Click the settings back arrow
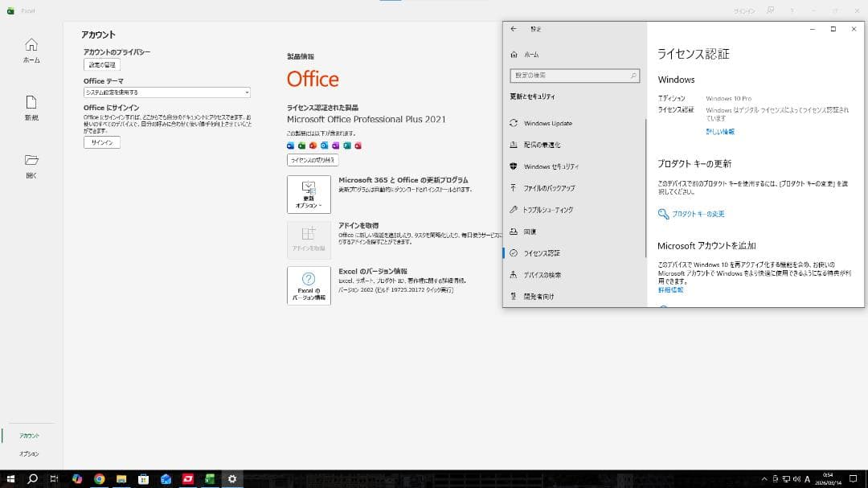868x488 pixels. tap(514, 29)
